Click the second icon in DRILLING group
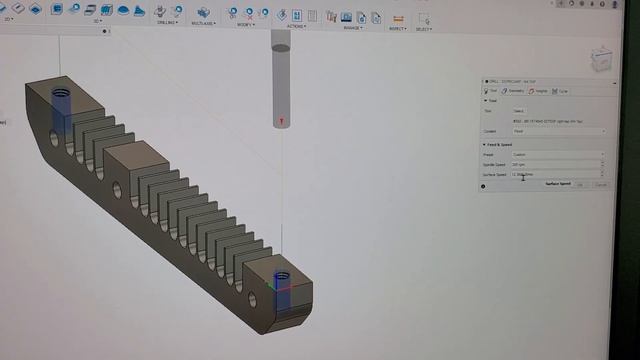 point(178,11)
